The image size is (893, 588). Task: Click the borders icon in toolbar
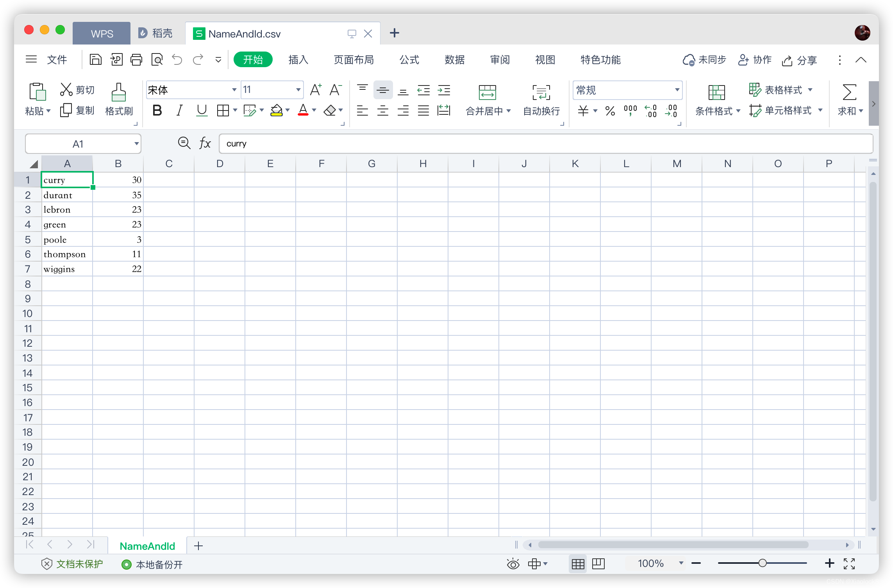click(223, 110)
